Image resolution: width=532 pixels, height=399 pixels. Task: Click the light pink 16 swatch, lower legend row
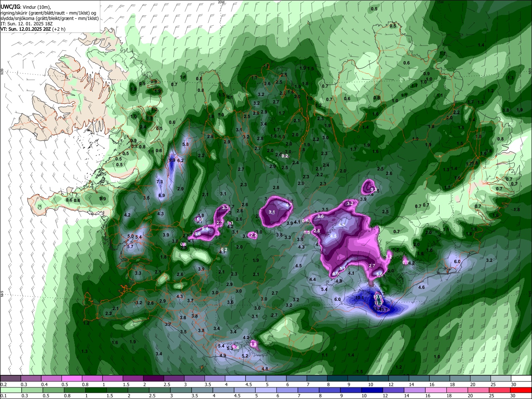tap(436, 390)
